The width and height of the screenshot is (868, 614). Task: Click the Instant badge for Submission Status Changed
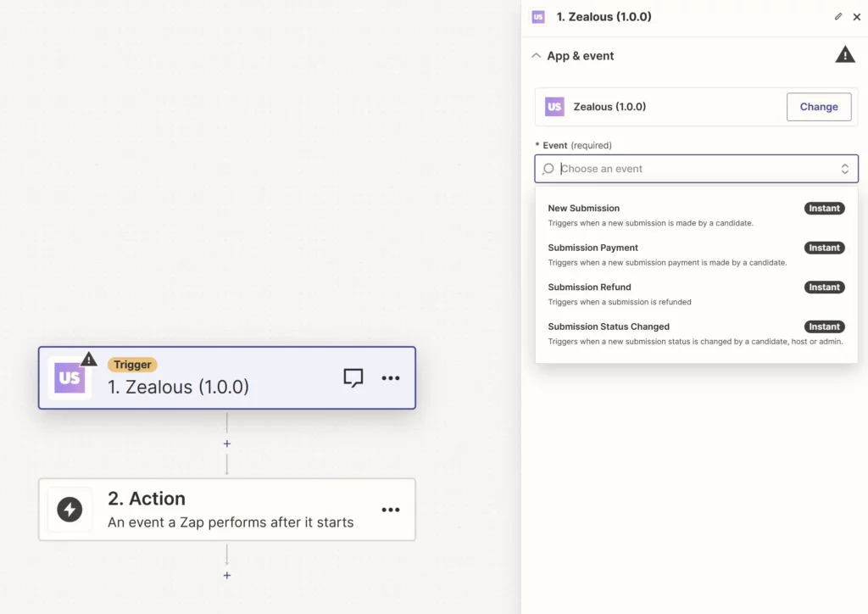click(824, 327)
